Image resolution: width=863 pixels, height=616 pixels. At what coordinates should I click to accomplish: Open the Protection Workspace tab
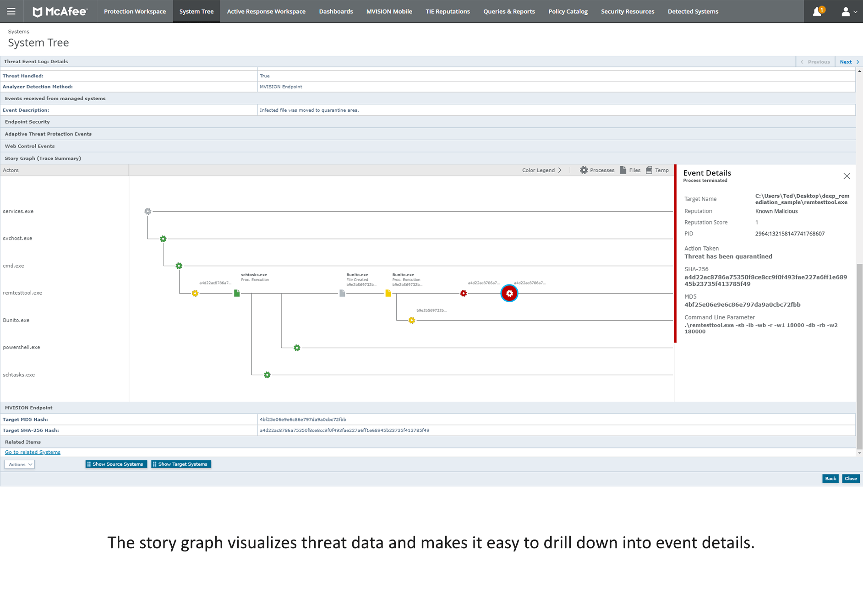[135, 11]
